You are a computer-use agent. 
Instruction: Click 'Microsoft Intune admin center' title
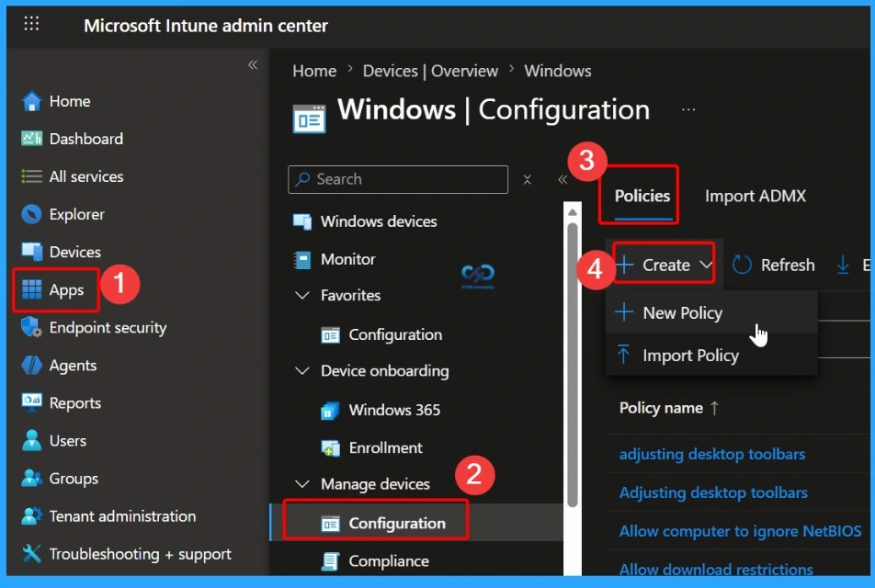205,26
